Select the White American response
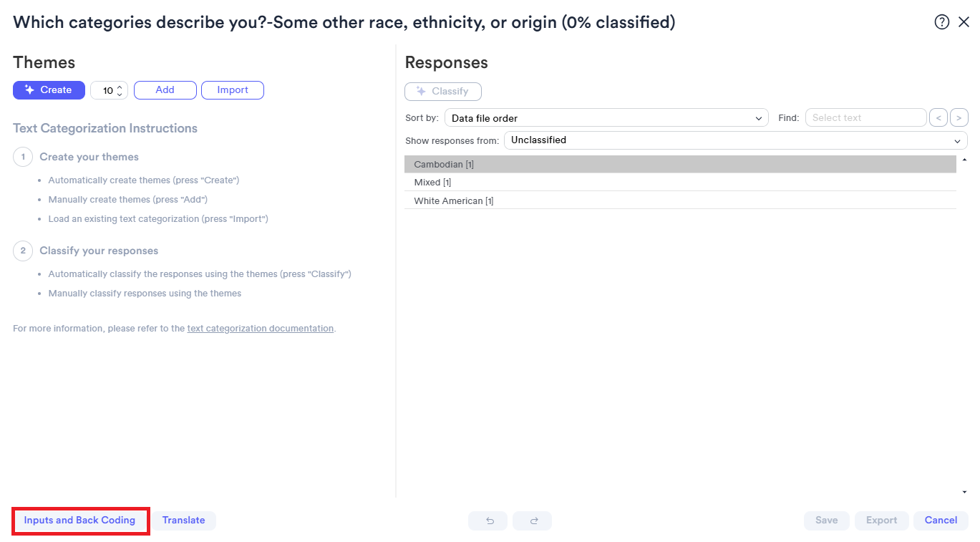The image size is (980, 542). click(680, 201)
